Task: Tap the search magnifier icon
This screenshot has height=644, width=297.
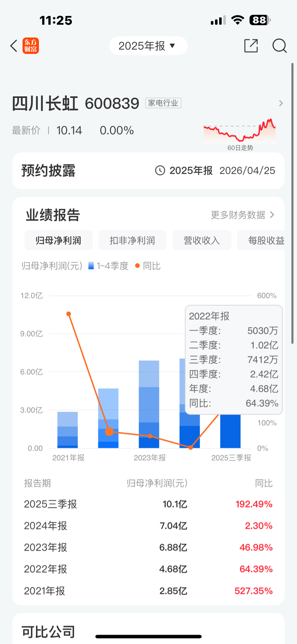Action: [x=279, y=46]
